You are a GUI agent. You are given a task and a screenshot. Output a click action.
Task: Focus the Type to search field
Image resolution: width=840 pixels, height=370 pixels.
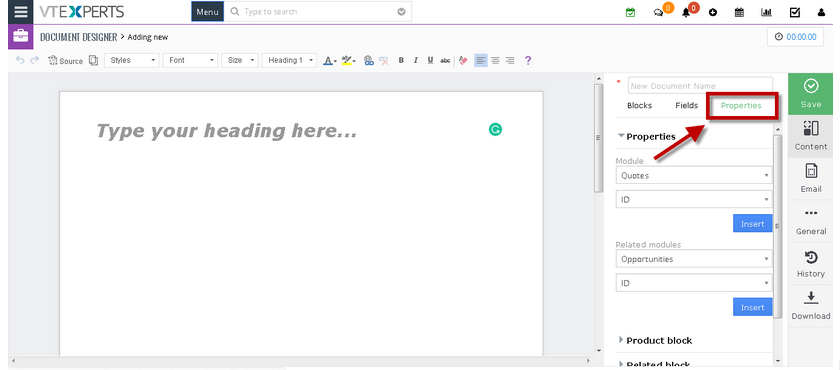point(319,12)
